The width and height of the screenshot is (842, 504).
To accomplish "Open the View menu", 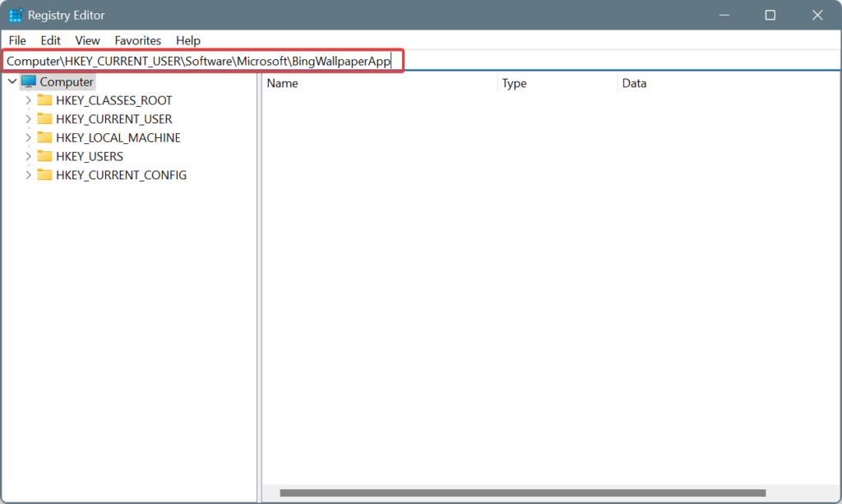I will click(x=87, y=40).
